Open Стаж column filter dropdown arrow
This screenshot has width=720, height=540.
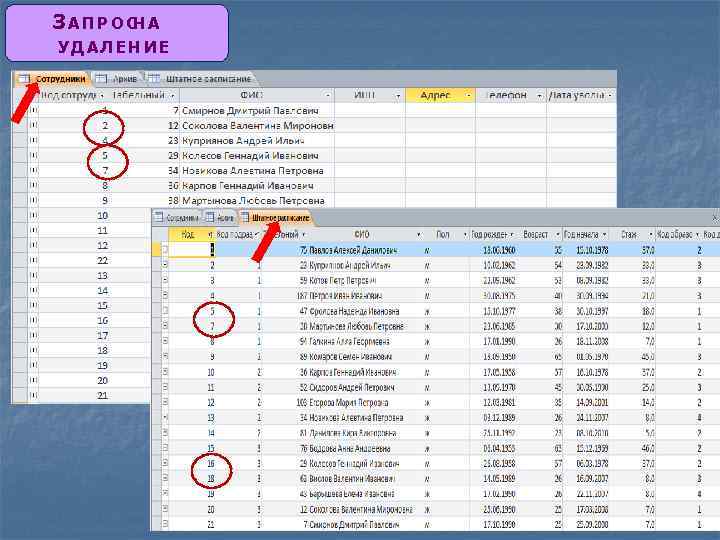(651, 235)
